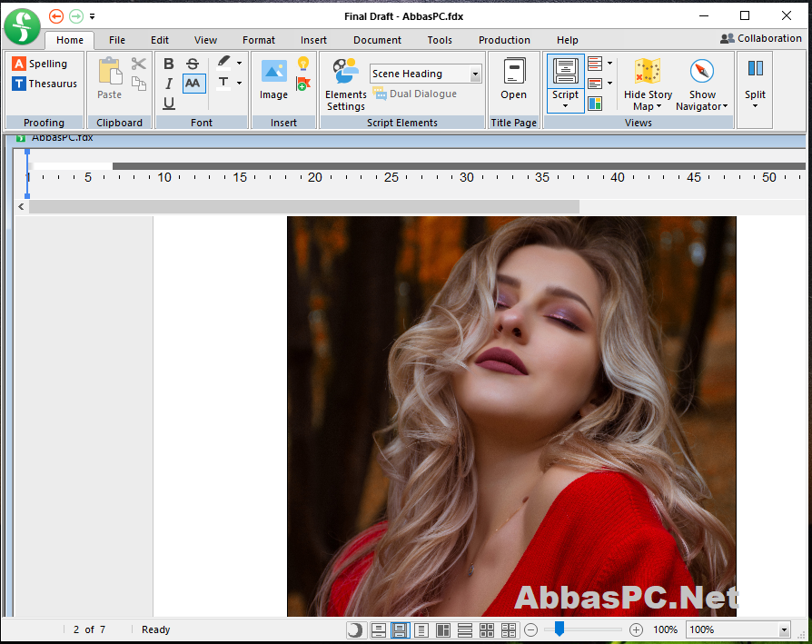Open the Collaboration feature
The image size is (812, 644).
[761, 38]
